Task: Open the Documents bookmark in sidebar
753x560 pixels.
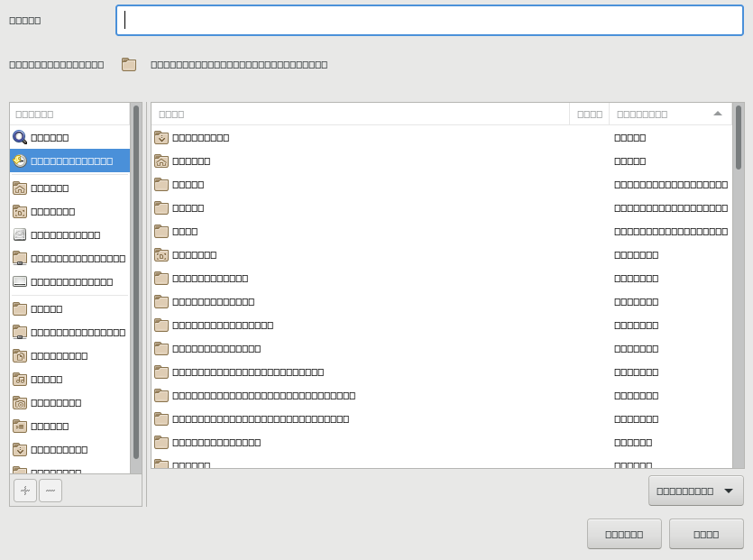Action: 69,356
